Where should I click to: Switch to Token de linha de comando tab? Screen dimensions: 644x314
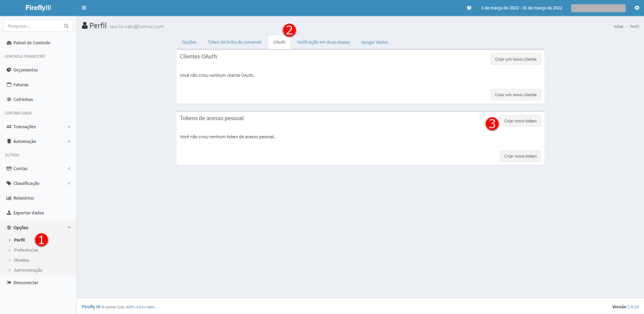click(x=234, y=42)
